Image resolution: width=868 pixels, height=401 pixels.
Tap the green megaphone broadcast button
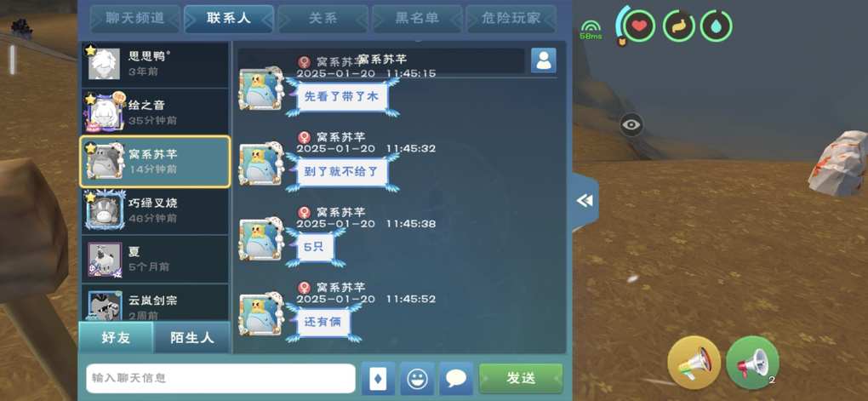pyautogui.click(x=751, y=363)
